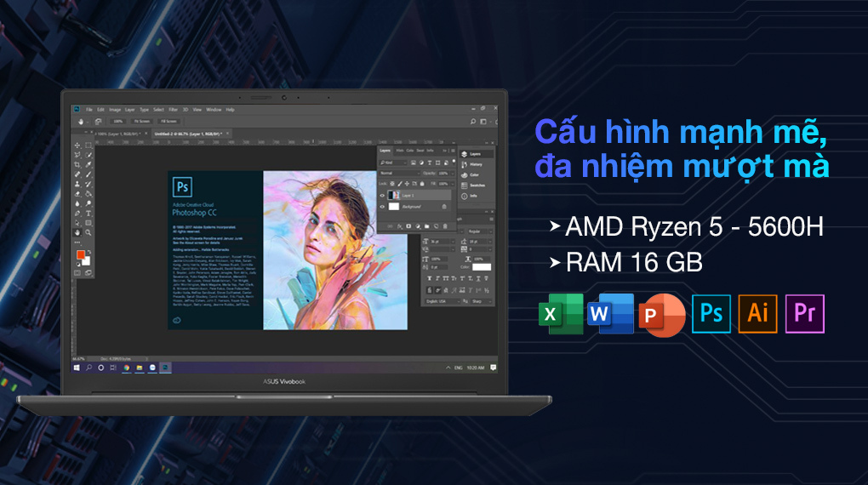The image size is (868, 485).
Task: Toggle the layer filter on/off switch
Action: pos(454,162)
